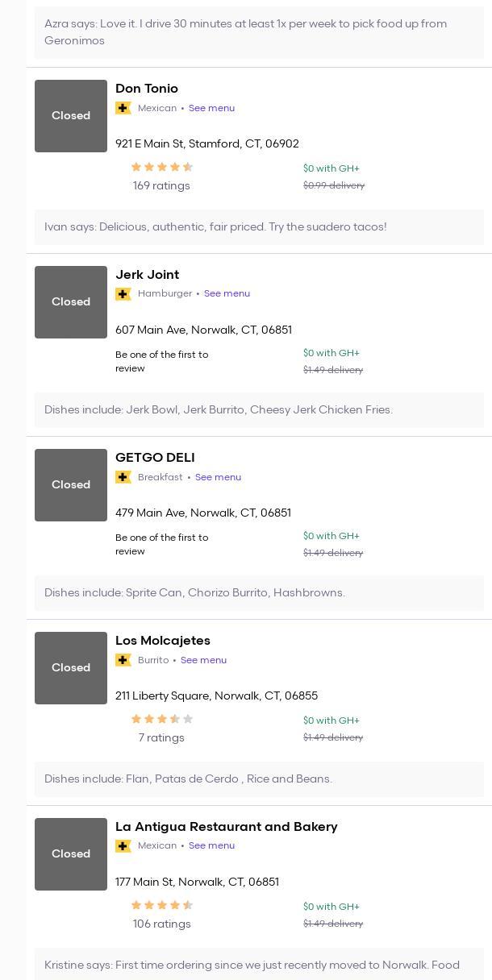Open See menu for La Antigua Restaurant

(211, 846)
